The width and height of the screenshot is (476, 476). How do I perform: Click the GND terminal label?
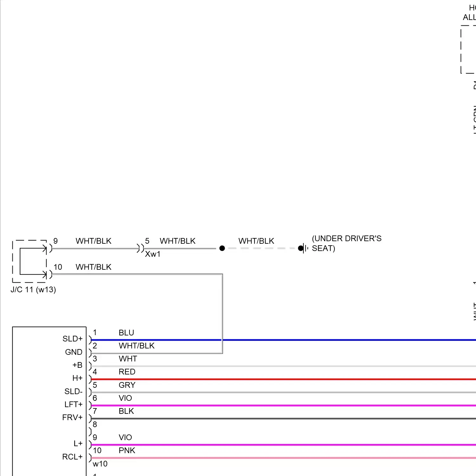(x=74, y=352)
